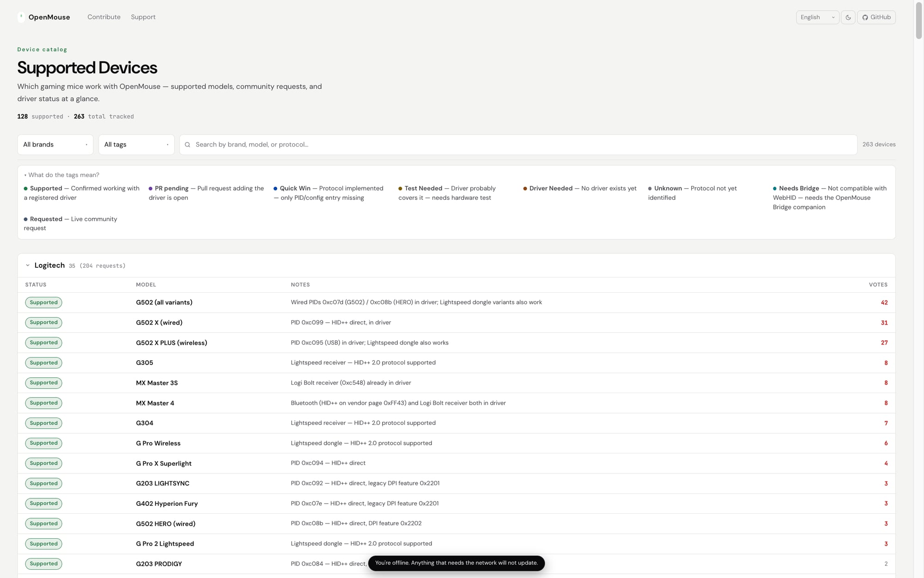Focus the device search field
Viewport: 924px width, 578px height.
pyautogui.click(x=518, y=145)
